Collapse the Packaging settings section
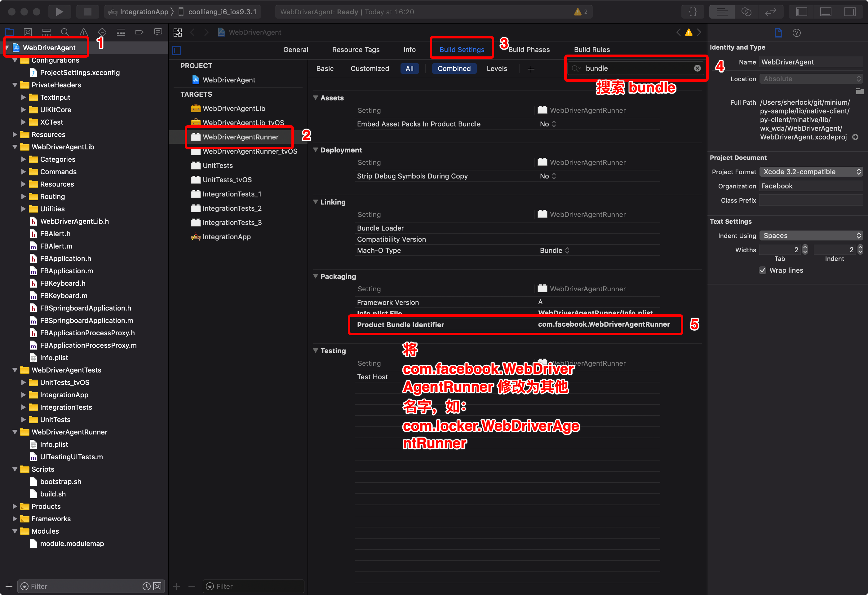This screenshot has height=595, width=868. [316, 276]
